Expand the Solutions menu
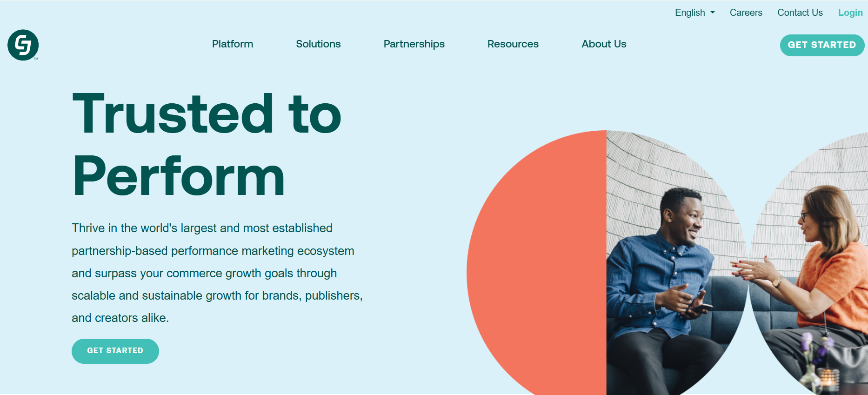 (318, 44)
